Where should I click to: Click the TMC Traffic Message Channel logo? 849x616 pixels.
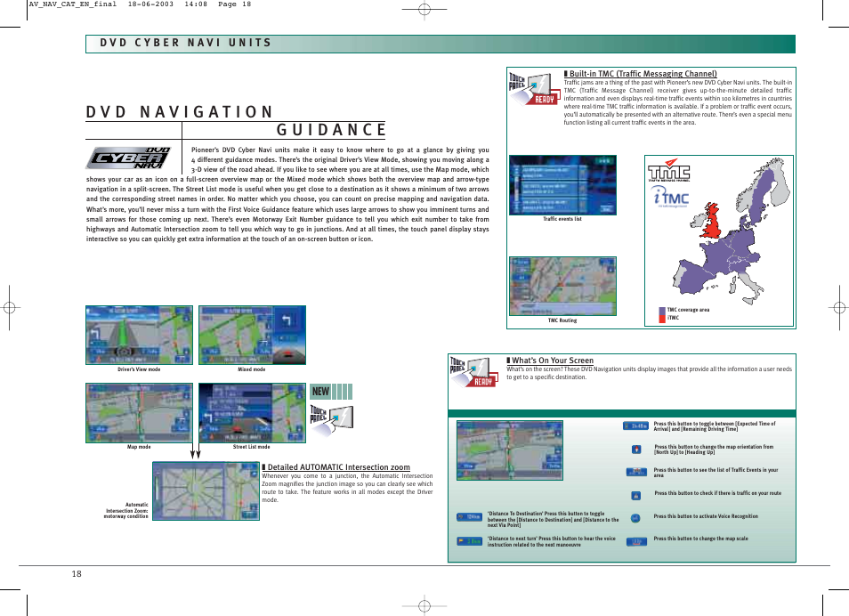pyautogui.click(x=668, y=170)
